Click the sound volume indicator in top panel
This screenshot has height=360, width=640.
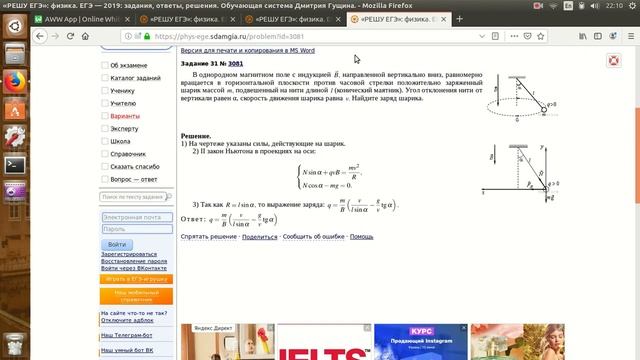(595, 6)
